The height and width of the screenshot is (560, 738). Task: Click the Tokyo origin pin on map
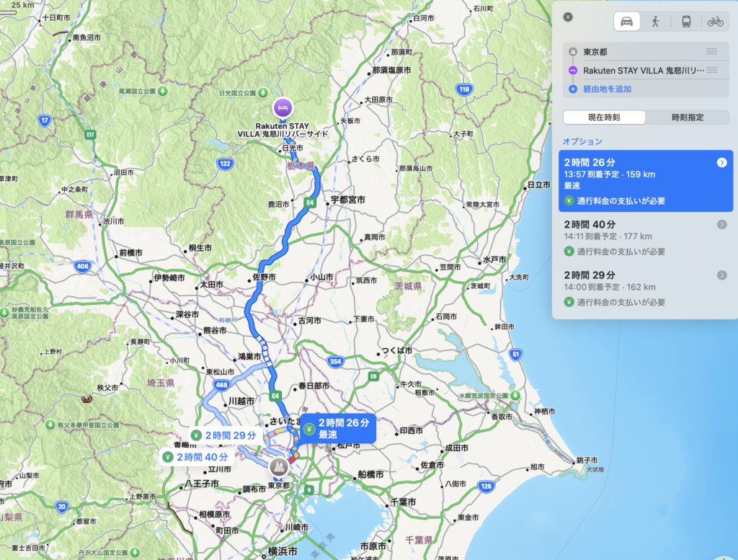(279, 467)
